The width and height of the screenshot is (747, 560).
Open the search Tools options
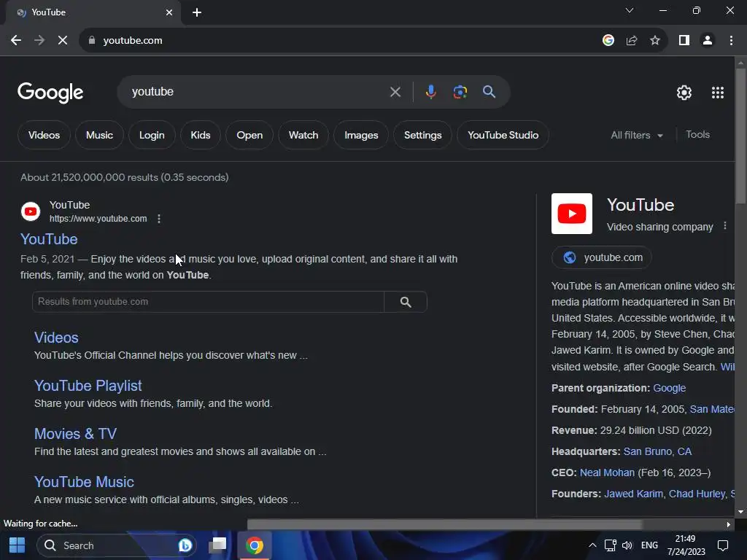(697, 135)
